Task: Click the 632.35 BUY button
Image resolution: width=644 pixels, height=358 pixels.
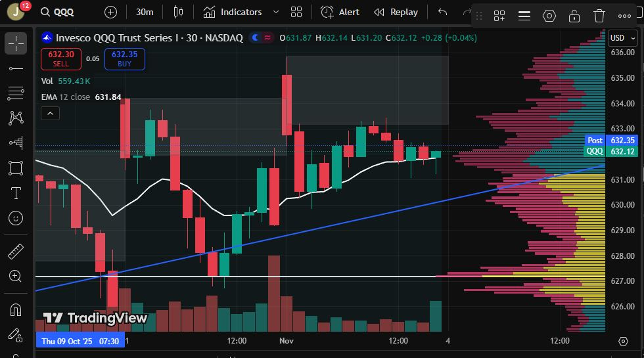Action: tap(124, 58)
